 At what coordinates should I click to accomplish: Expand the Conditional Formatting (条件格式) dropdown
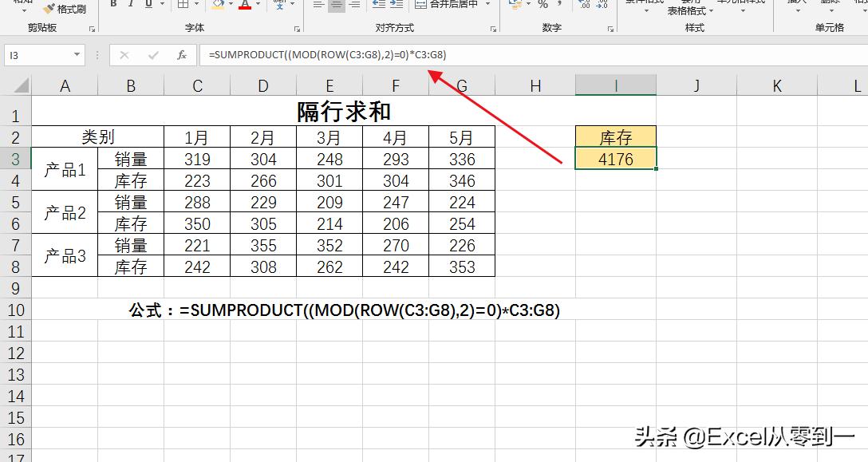pyautogui.click(x=645, y=10)
